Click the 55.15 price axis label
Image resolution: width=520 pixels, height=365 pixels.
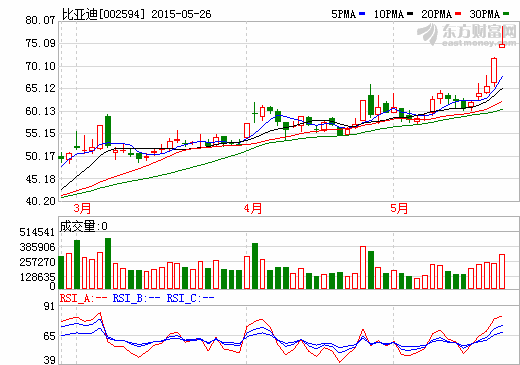pos(40,133)
